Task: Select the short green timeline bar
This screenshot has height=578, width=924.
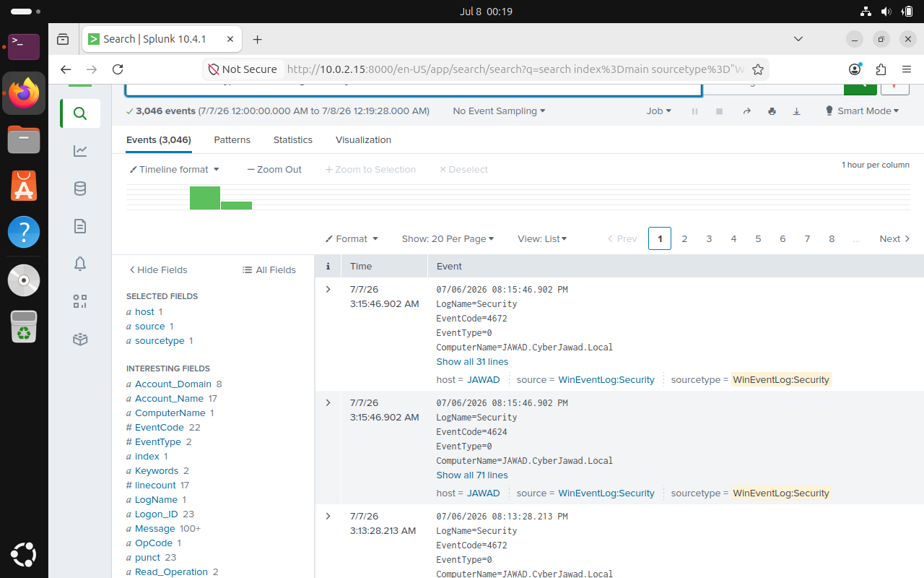Action: tap(236, 206)
